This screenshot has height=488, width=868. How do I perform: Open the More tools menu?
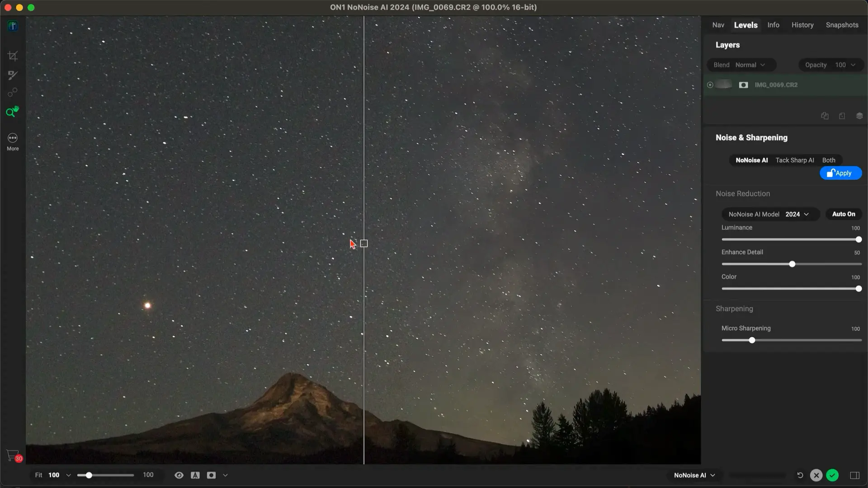coord(13,141)
